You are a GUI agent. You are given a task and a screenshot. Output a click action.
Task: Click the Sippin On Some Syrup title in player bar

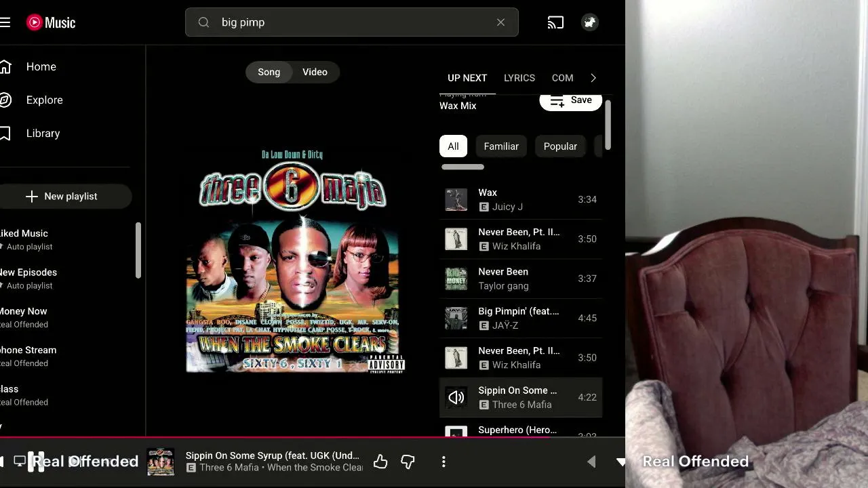(x=273, y=455)
